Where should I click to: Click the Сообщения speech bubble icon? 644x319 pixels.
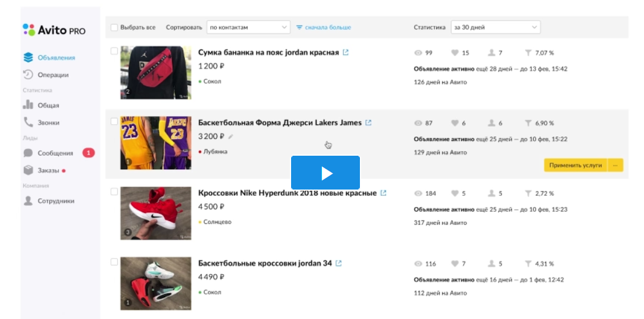(x=28, y=153)
